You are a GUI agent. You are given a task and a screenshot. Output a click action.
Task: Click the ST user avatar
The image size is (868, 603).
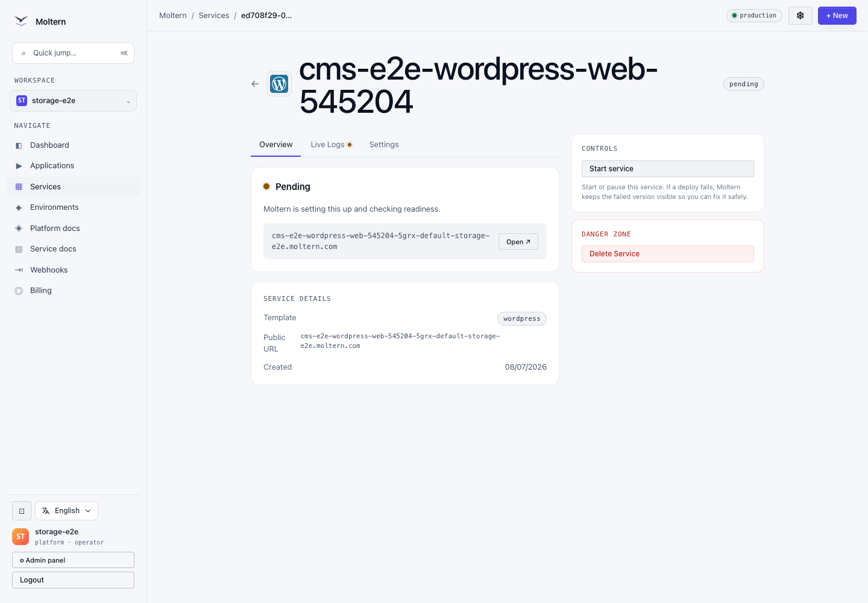(20, 537)
